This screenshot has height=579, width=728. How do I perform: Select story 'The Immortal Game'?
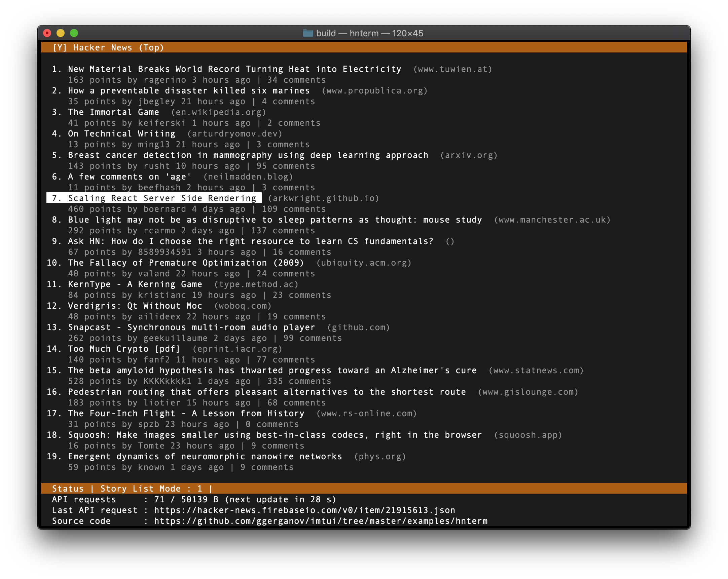[113, 112]
